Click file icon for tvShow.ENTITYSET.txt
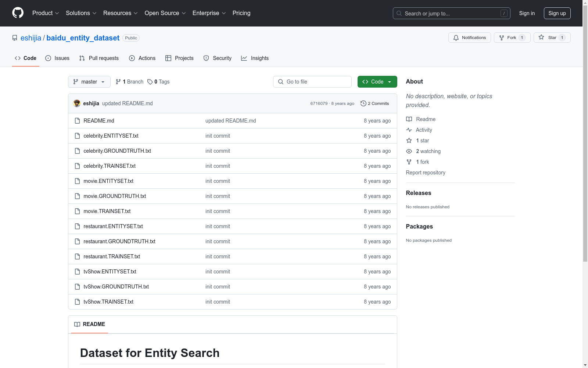The image size is (588, 368). [77, 272]
